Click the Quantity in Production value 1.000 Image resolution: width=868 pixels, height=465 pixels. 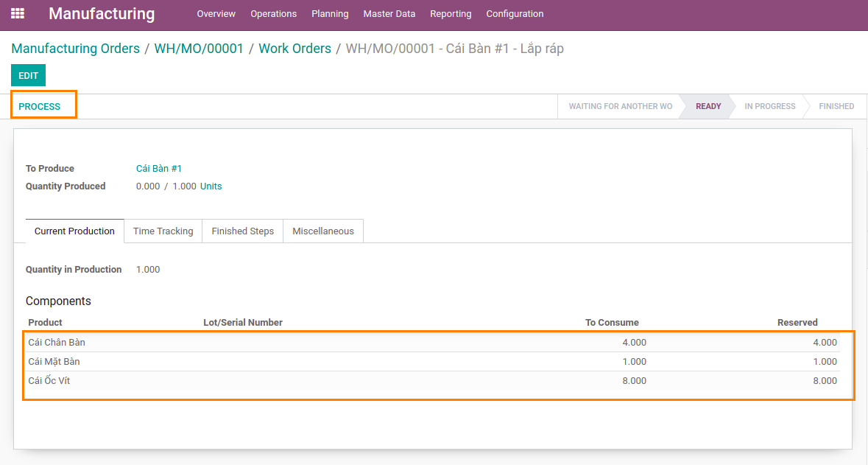tap(148, 270)
